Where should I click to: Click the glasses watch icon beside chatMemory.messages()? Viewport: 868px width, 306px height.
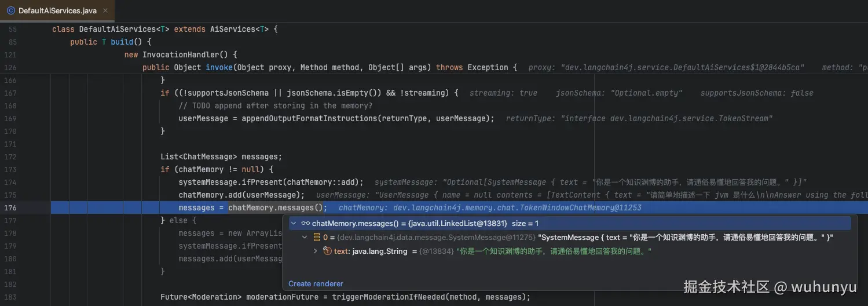tap(305, 223)
